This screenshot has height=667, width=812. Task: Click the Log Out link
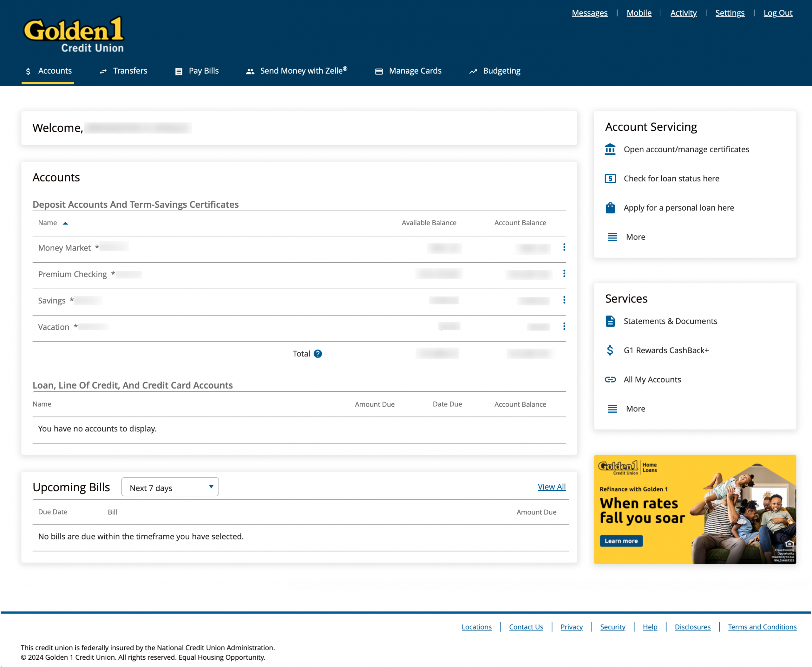(x=777, y=13)
